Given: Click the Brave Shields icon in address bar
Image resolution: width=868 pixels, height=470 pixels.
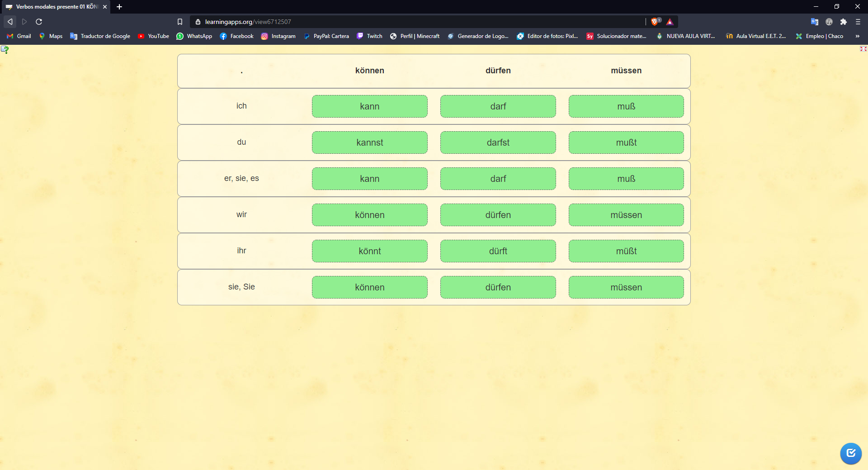Looking at the screenshot, I should [x=655, y=22].
